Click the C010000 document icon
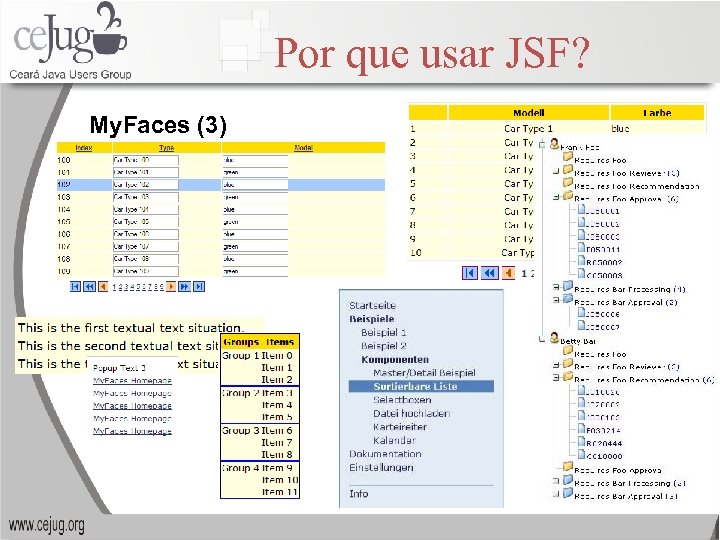 (x=581, y=454)
